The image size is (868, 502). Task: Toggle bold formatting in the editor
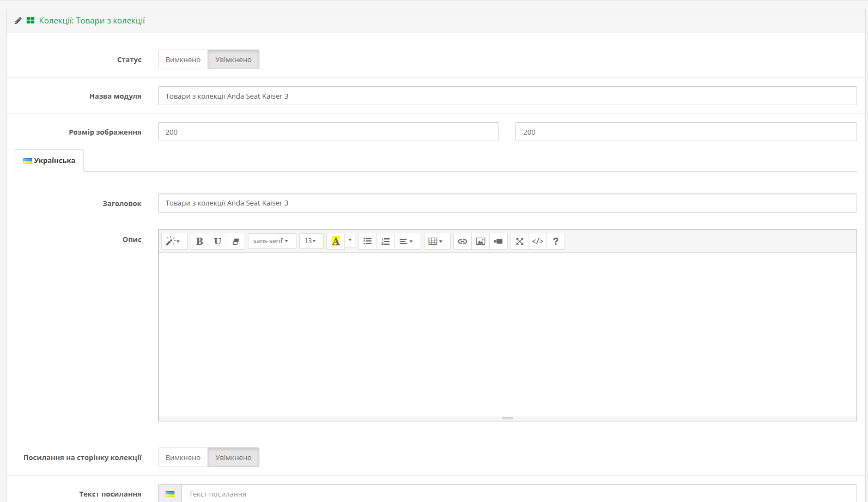(x=200, y=241)
